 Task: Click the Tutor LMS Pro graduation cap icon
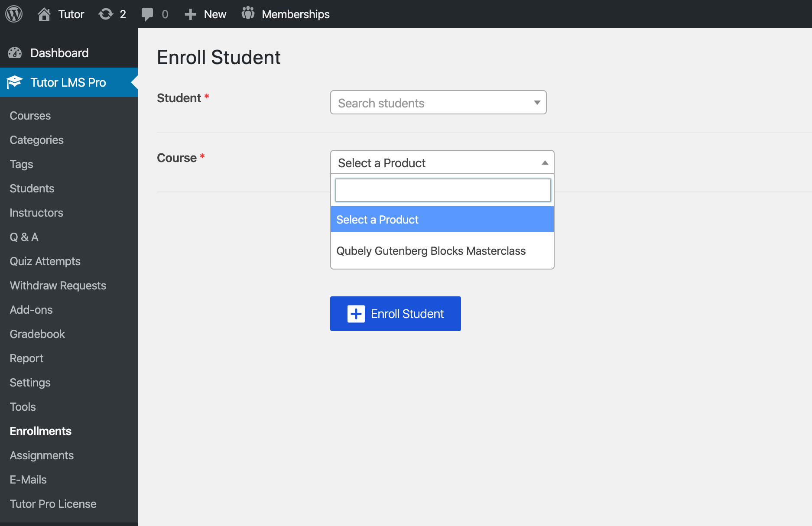[x=14, y=82]
